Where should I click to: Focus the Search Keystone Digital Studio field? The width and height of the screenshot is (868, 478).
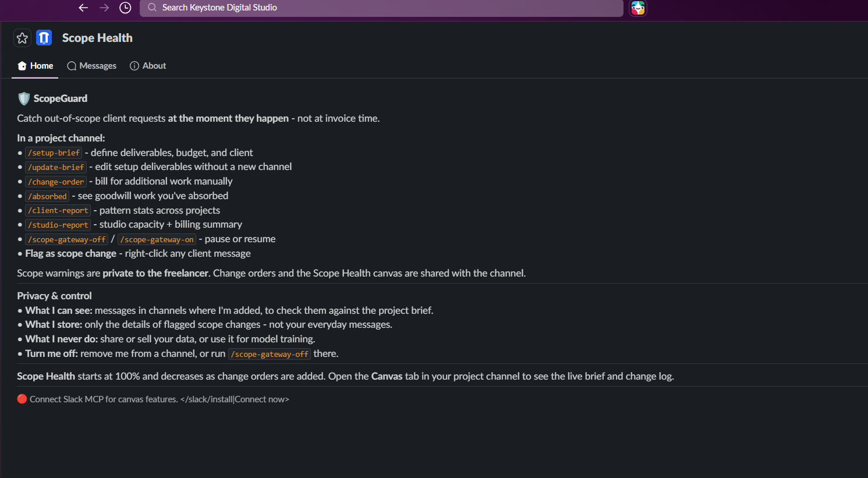(381, 8)
